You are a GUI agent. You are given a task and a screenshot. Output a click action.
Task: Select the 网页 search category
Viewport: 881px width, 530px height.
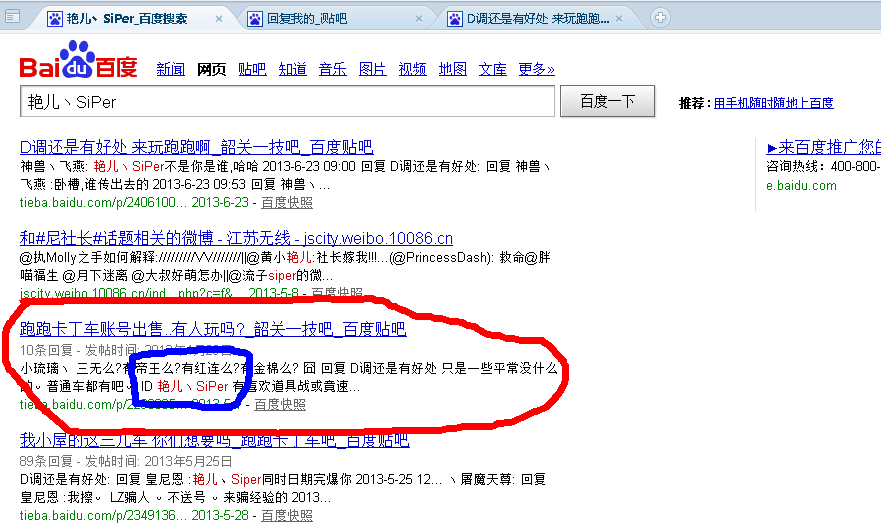pos(211,69)
